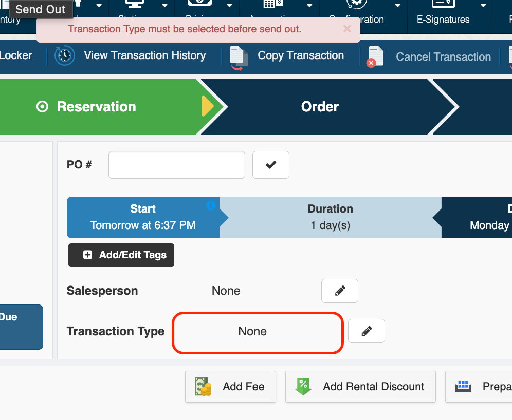Click the Cancel Transaction icon
Viewport: 512px width, 420px height.
coord(376,56)
